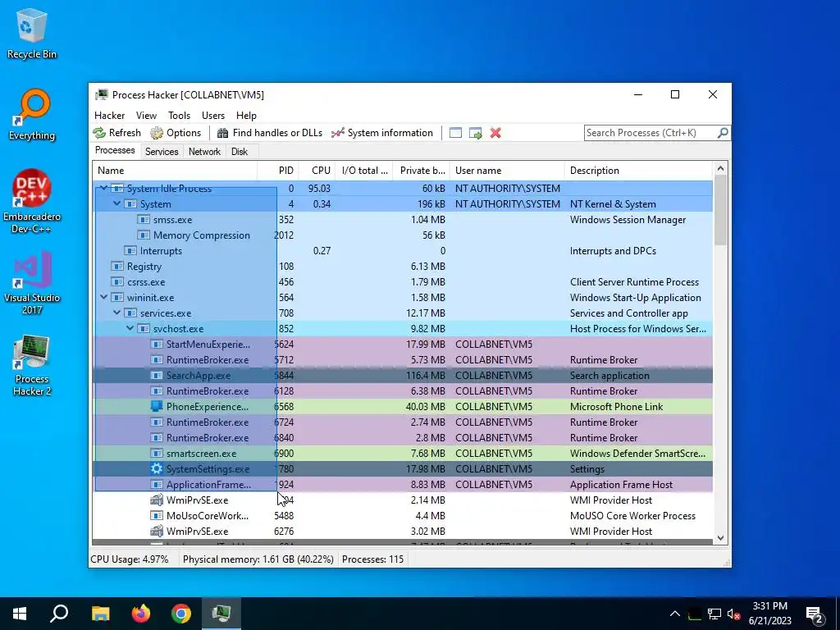Open the Users menu
The image size is (840, 630).
point(213,116)
